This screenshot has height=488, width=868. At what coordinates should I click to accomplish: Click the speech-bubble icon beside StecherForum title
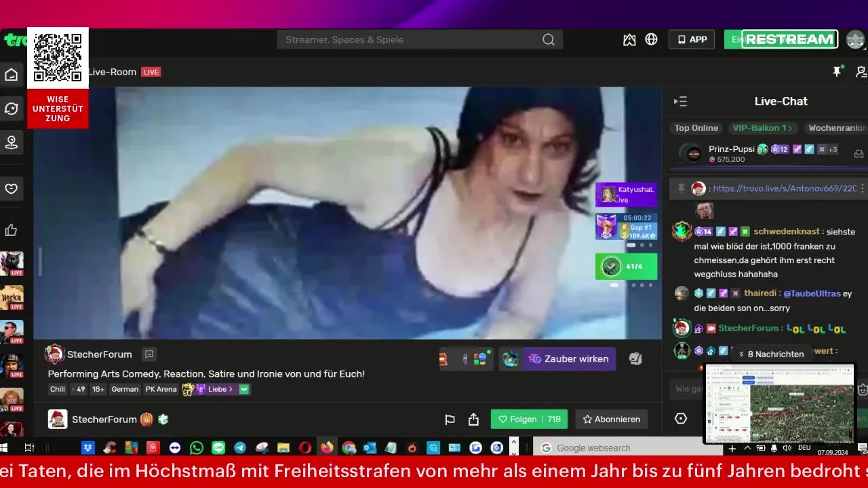(x=149, y=354)
